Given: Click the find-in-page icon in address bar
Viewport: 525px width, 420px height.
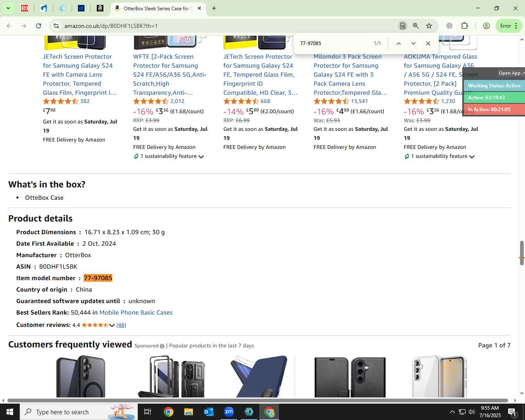Looking at the screenshot, I should 403,26.
